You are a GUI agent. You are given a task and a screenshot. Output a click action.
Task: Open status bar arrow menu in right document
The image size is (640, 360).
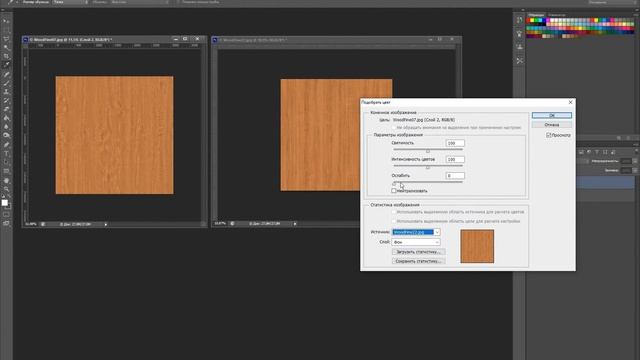295,224
